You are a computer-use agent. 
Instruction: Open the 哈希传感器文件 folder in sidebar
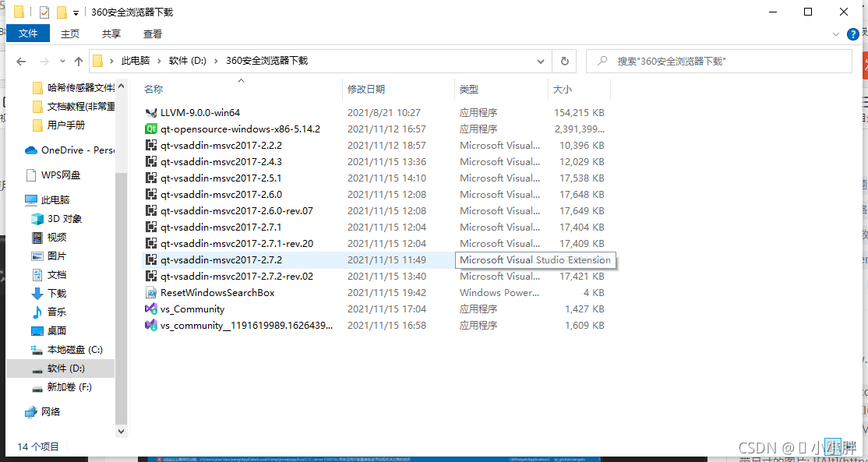pos(73,87)
